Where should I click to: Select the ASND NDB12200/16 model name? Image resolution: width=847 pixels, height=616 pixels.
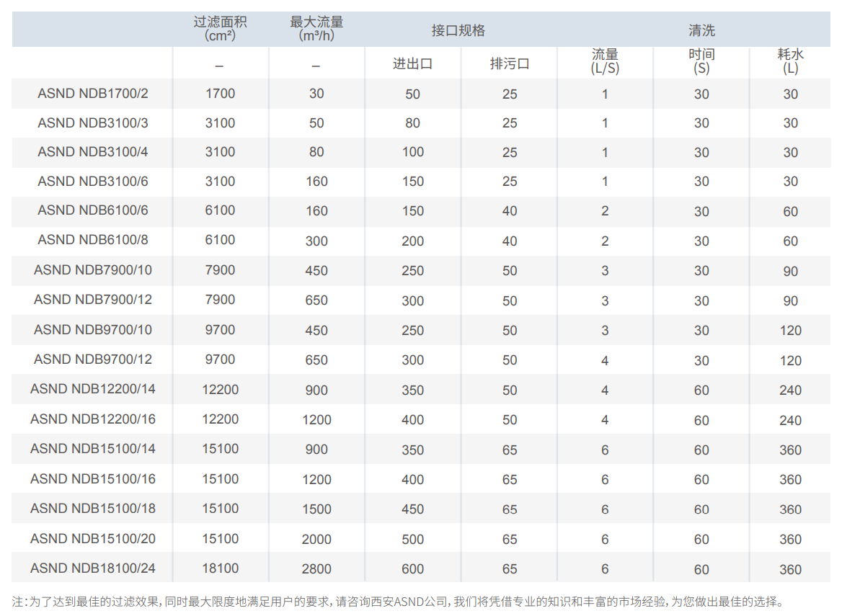[x=93, y=419]
